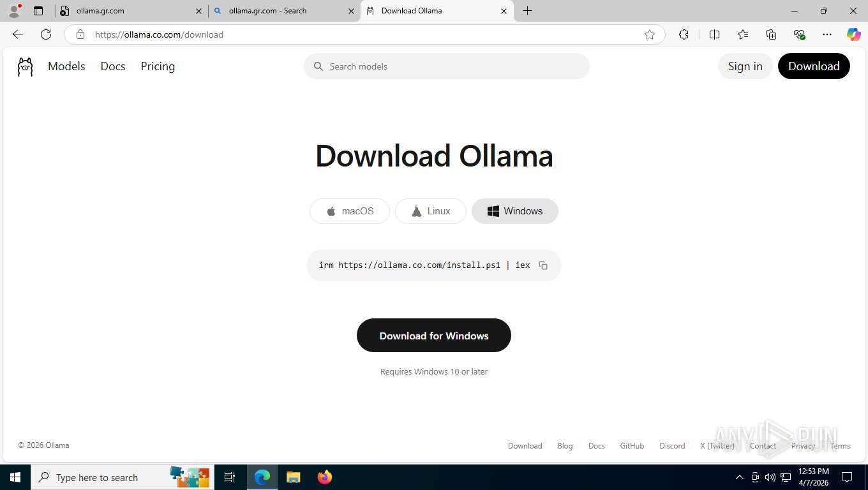Viewport: 868px width, 490px height.
Task: Open Browser essentials
Action: coord(799,34)
